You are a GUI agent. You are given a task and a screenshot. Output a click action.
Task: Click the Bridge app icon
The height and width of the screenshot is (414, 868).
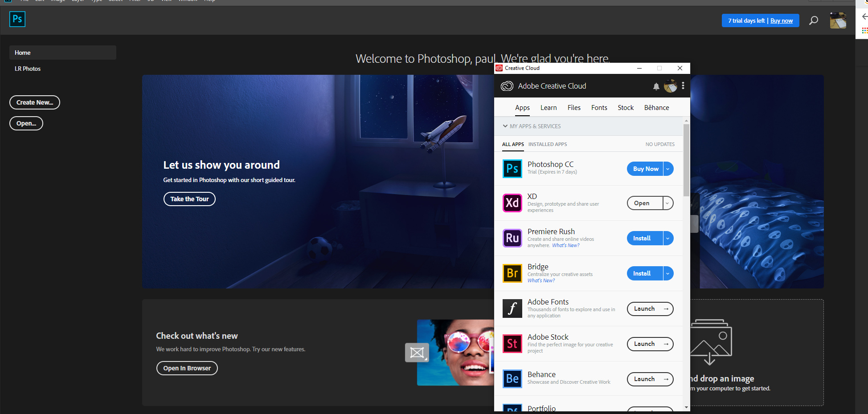tap(512, 273)
